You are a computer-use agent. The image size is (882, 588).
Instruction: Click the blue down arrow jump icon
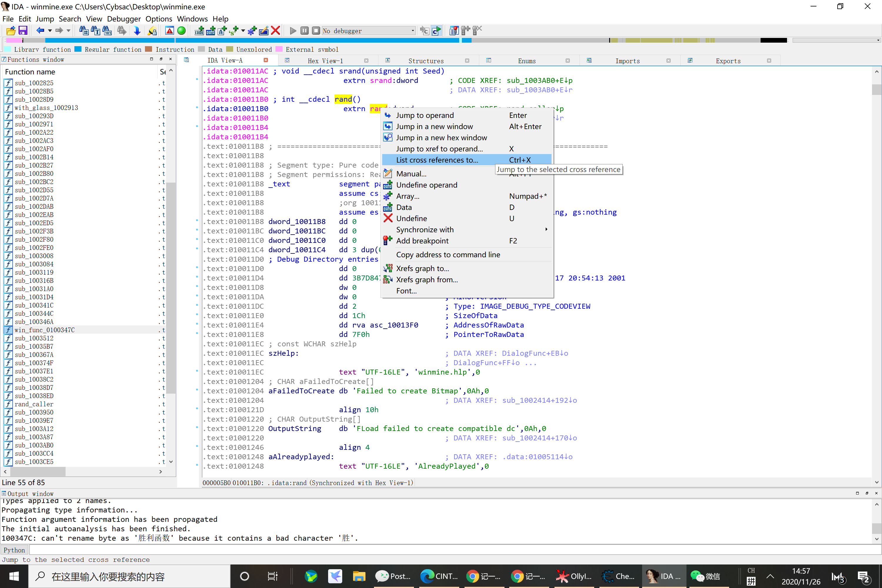(137, 31)
